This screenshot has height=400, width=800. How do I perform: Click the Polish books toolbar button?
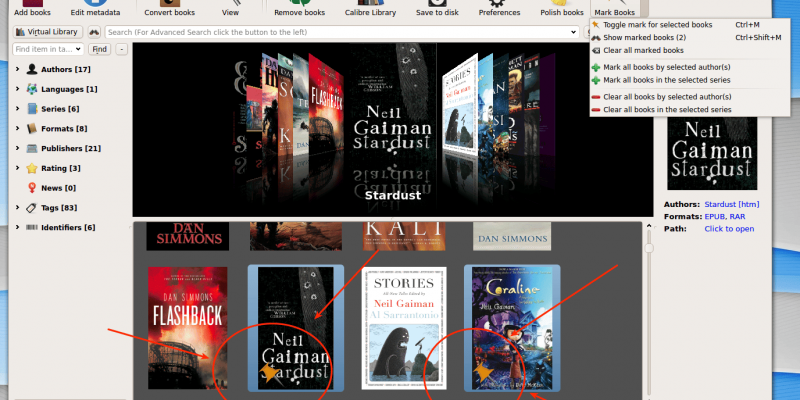(562, 8)
